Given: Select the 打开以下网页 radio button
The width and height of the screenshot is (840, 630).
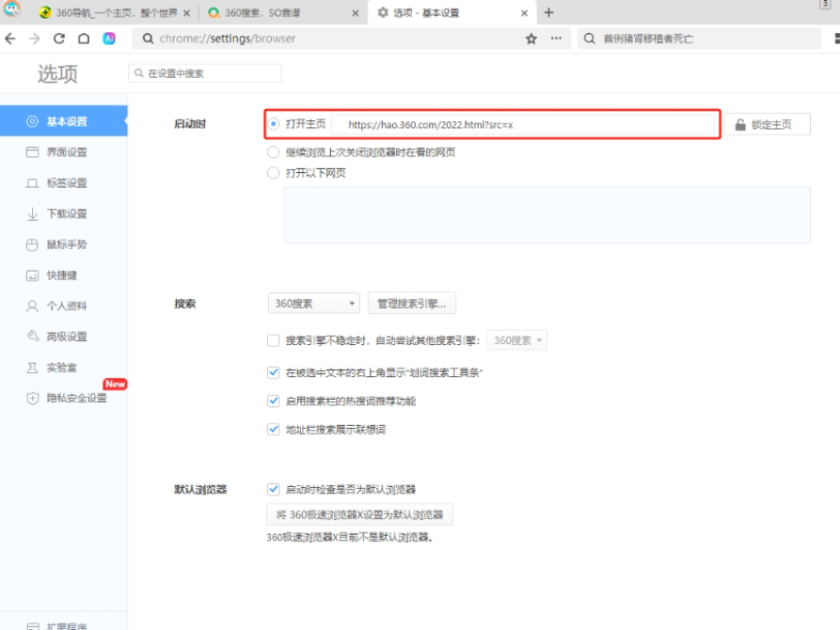Looking at the screenshot, I should (273, 172).
